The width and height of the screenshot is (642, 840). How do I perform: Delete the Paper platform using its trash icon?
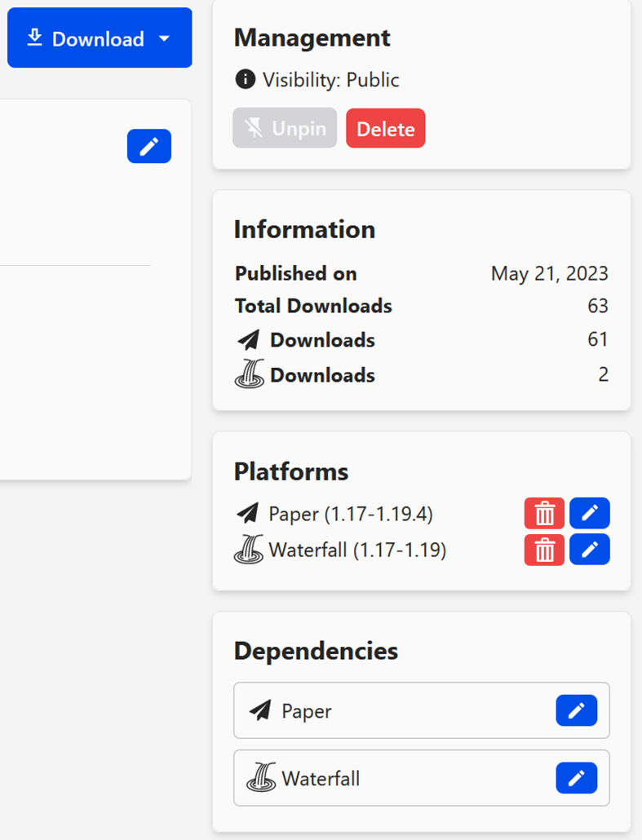544,513
